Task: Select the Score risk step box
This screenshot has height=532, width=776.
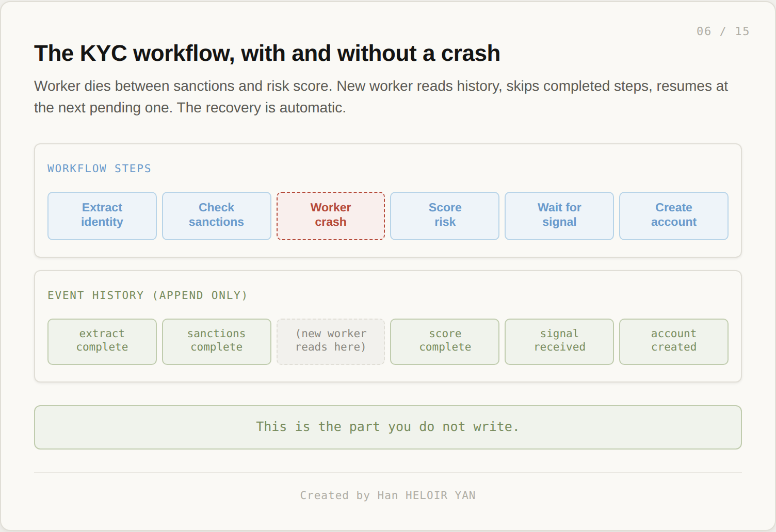Action: pos(445,215)
